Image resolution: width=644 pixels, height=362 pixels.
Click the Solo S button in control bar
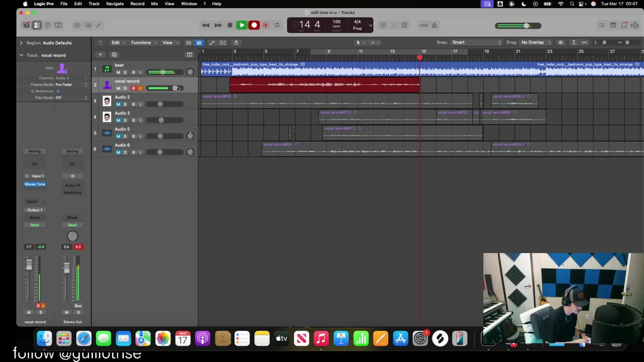tap(404, 25)
